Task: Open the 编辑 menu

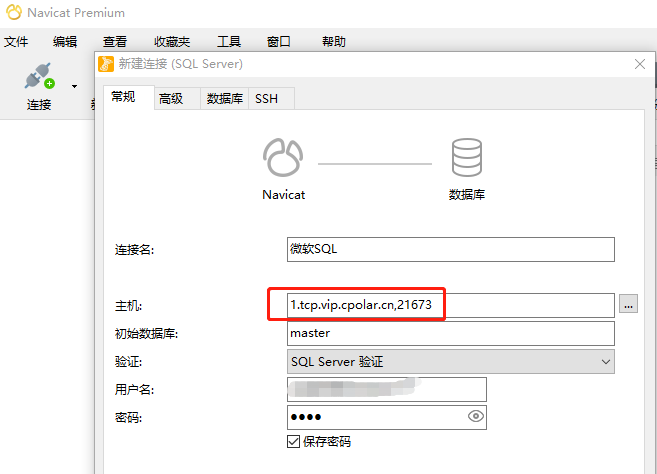Action: [x=65, y=41]
